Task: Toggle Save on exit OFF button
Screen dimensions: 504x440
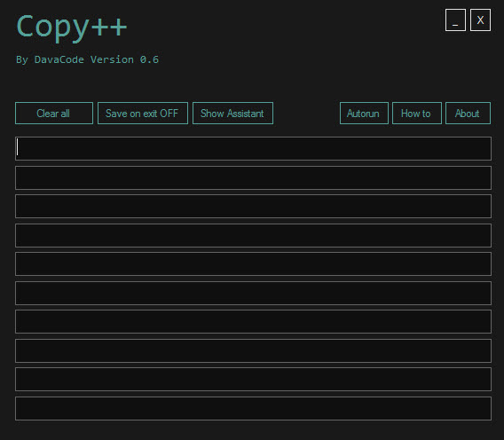Action: coord(143,114)
